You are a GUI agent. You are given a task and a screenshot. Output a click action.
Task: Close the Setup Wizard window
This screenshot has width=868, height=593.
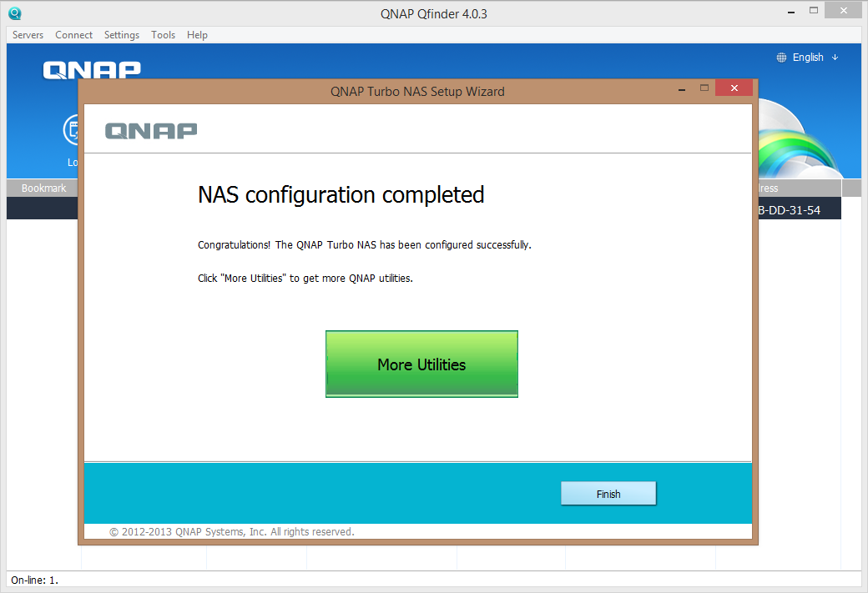[734, 88]
